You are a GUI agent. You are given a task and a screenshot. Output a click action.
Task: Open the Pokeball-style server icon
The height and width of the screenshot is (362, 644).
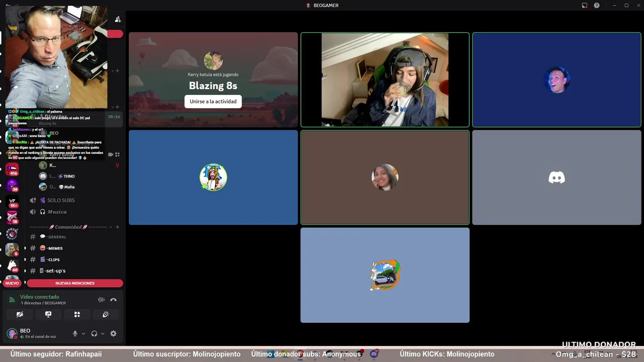tap(12, 233)
